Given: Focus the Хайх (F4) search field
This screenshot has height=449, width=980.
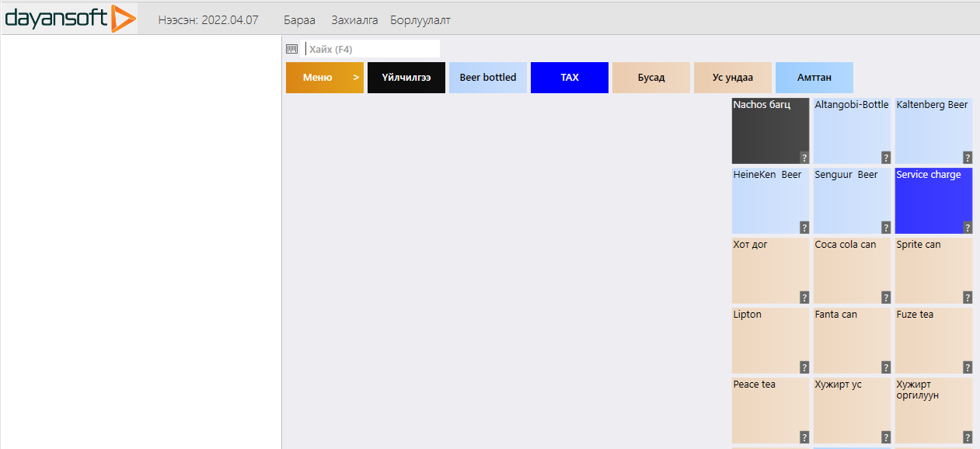Looking at the screenshot, I should 370,49.
